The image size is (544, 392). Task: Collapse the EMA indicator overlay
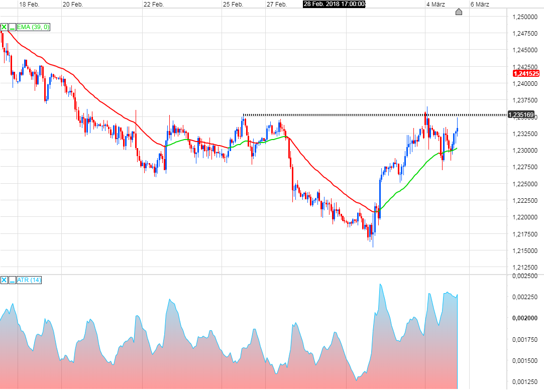[12, 27]
